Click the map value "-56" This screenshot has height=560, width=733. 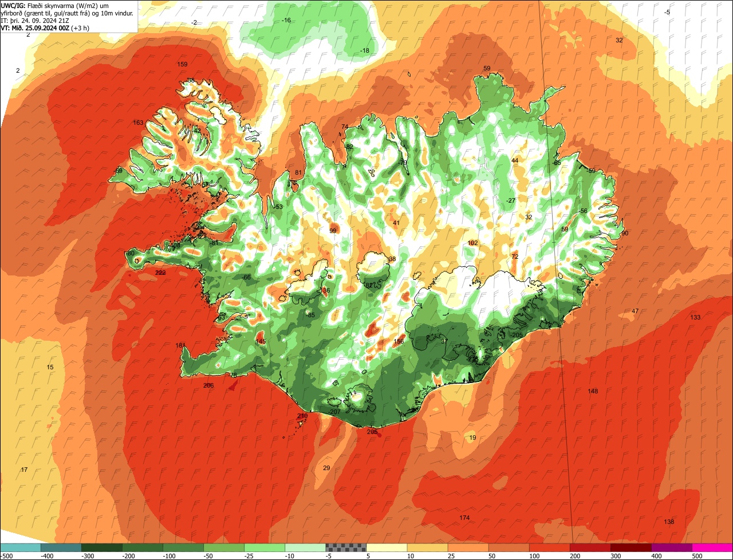pyautogui.click(x=583, y=211)
